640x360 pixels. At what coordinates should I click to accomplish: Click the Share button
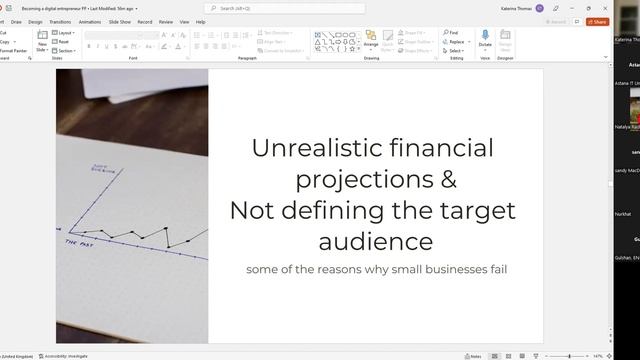coord(598,22)
